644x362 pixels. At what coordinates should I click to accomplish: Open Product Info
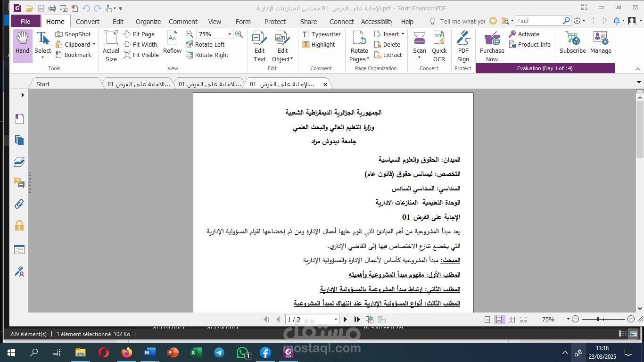click(529, 44)
